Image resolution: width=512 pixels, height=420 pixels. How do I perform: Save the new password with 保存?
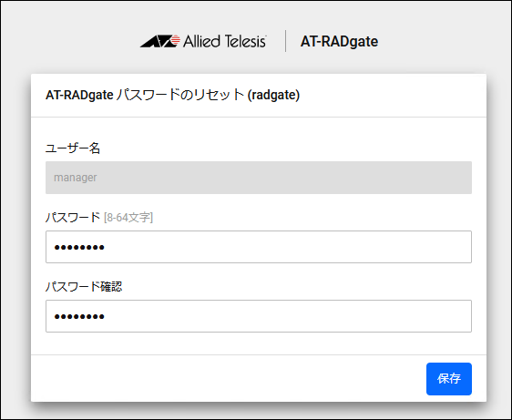(449, 379)
